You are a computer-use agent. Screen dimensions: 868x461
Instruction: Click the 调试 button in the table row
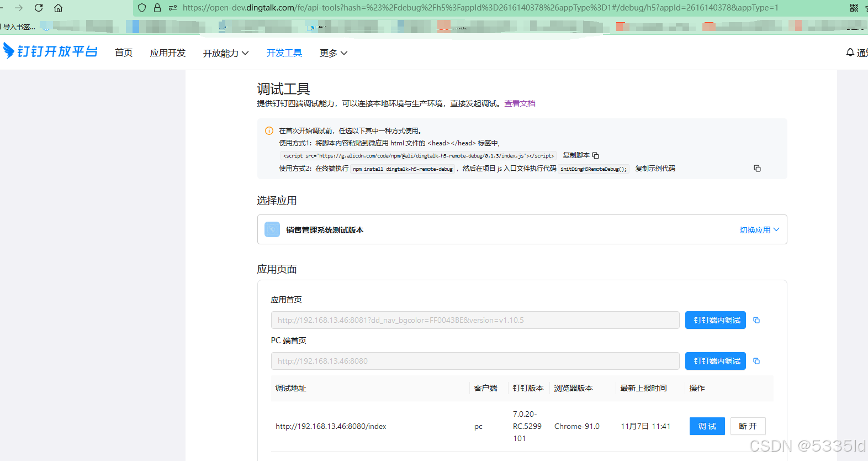coord(707,426)
